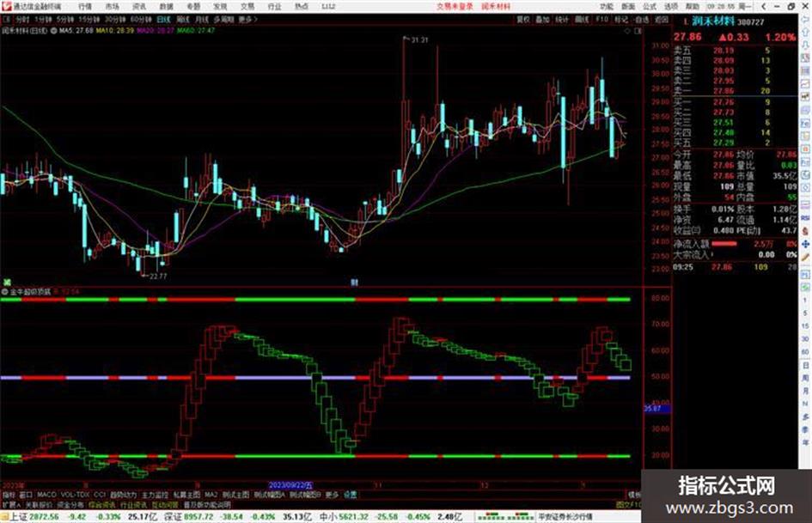
Task: Select the 趋势动力 indicator tab
Action: [123, 495]
